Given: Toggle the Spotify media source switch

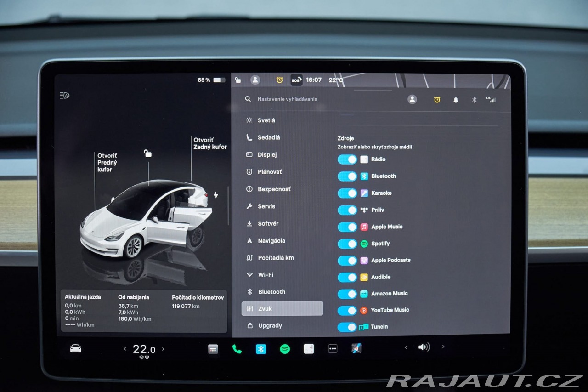Looking at the screenshot, I should [x=347, y=244].
